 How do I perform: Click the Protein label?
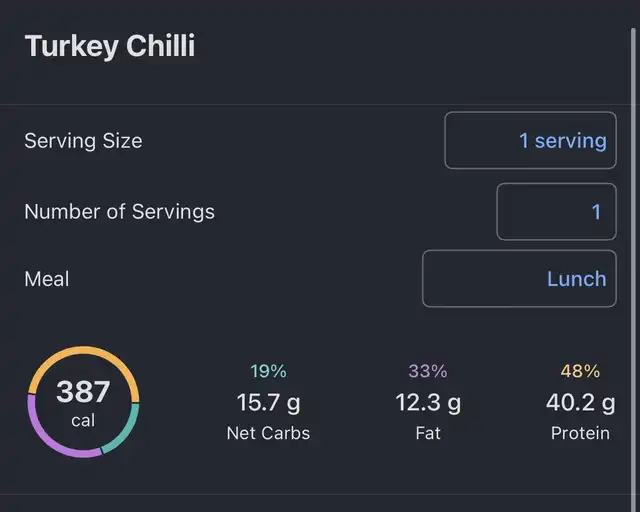pyautogui.click(x=580, y=433)
